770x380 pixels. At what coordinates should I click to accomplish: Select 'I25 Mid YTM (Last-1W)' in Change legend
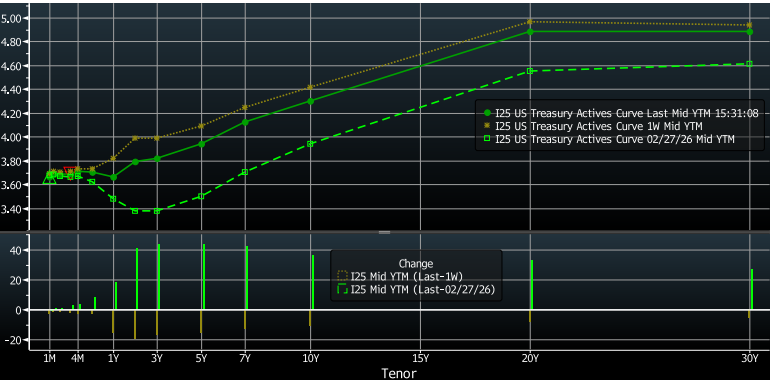click(x=401, y=276)
